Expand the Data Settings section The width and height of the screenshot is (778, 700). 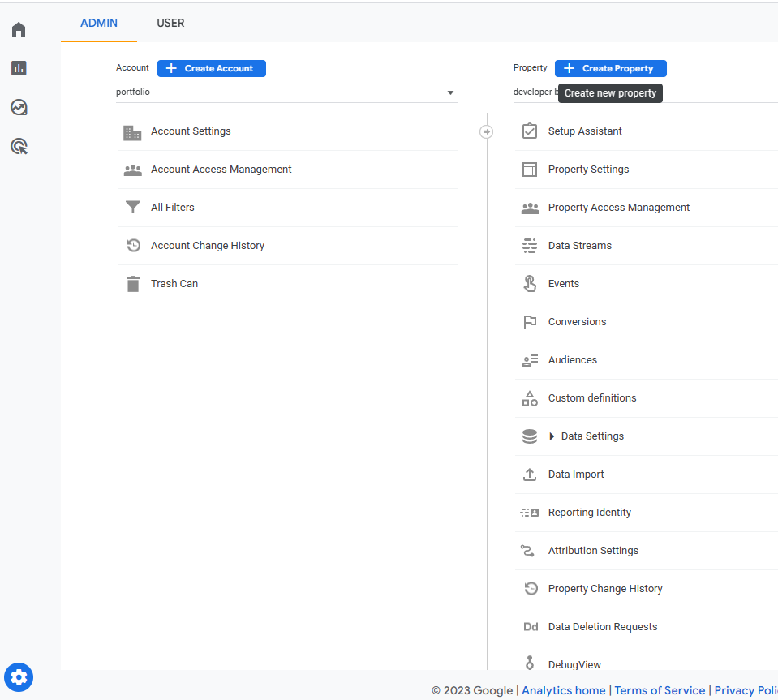552,436
